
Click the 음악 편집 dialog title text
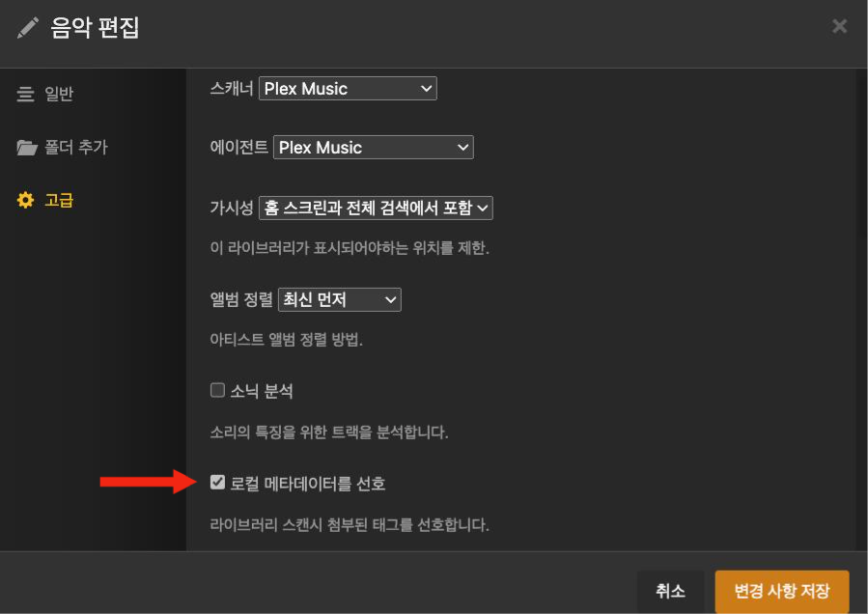pyautogui.click(x=95, y=28)
